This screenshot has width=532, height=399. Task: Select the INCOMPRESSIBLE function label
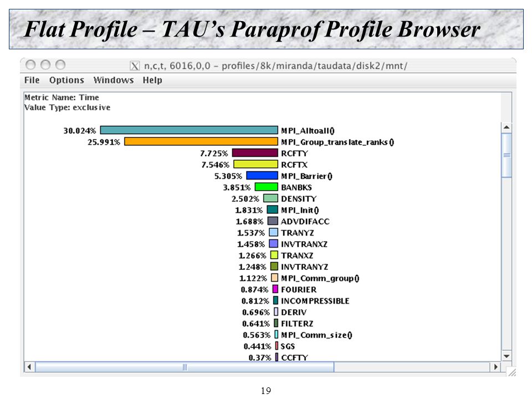[315, 301]
